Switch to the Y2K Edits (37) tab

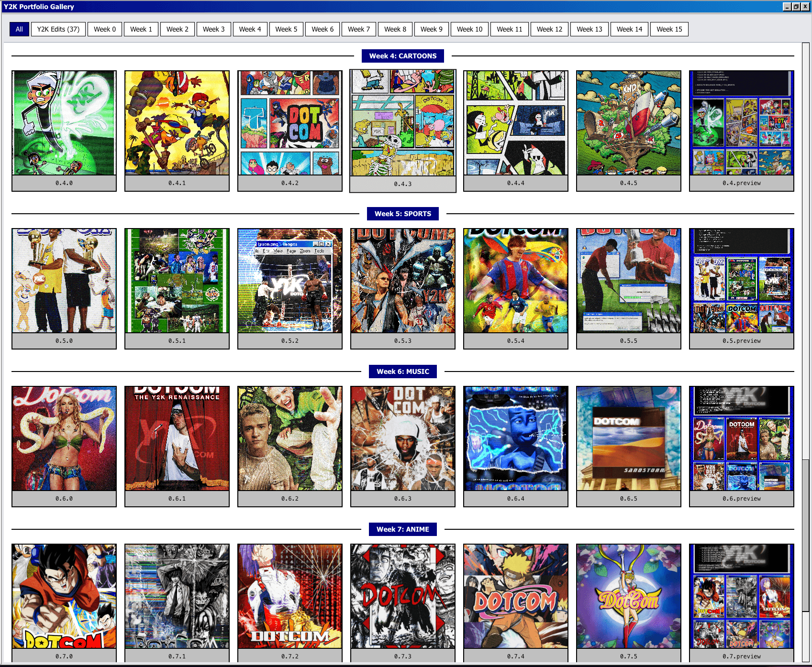[58, 29]
